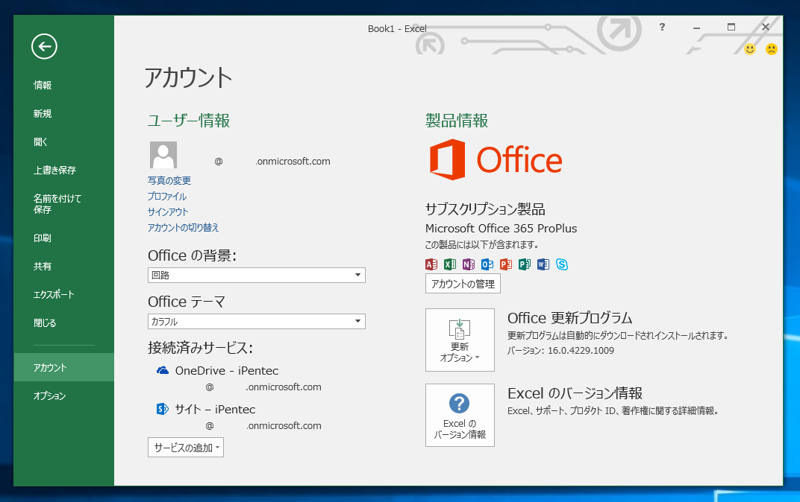Select 開く in the sidebar
Screen dimensions: 800x502
click(40, 142)
